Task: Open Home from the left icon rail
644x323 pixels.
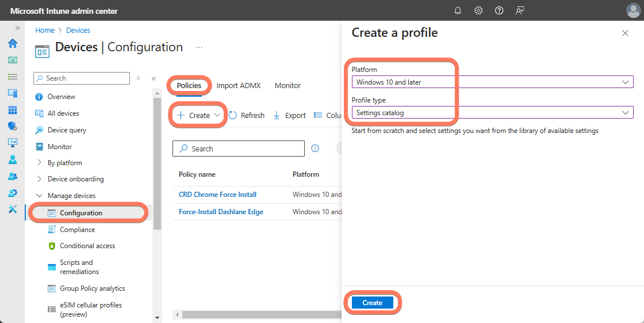Action: point(13,43)
